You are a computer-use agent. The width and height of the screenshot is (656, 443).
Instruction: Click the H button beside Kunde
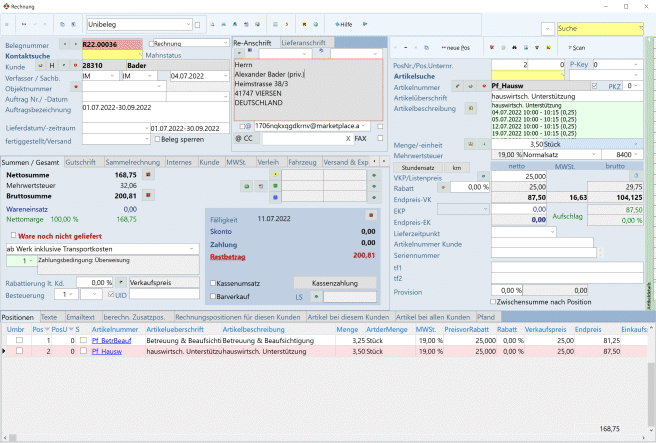point(52,66)
